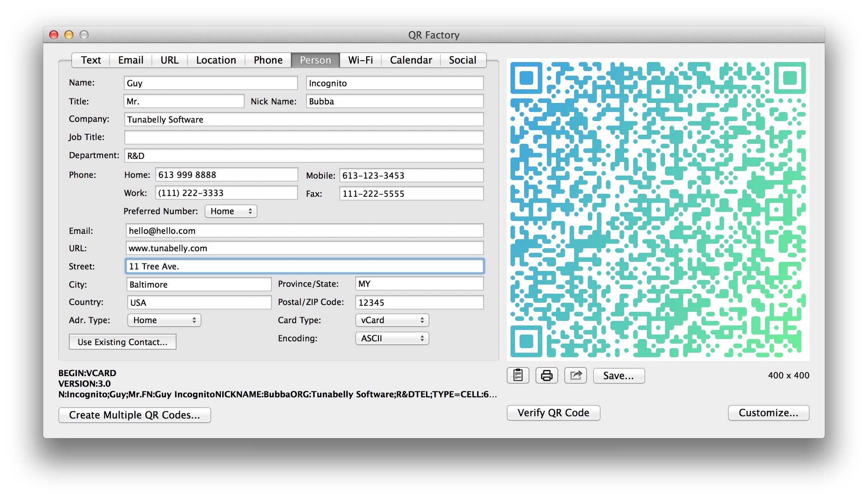The image size is (868, 498).
Task: Switch to the Email tab
Action: point(131,60)
